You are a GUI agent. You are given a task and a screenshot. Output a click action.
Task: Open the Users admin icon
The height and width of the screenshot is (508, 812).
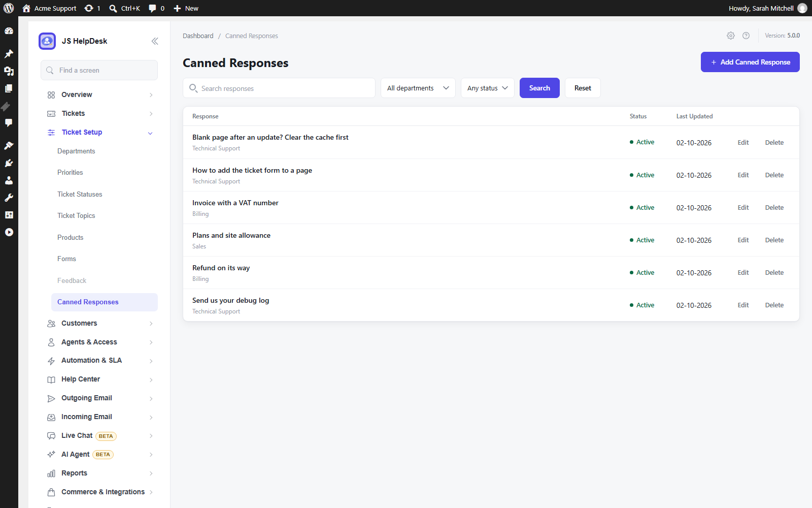pyautogui.click(x=9, y=180)
